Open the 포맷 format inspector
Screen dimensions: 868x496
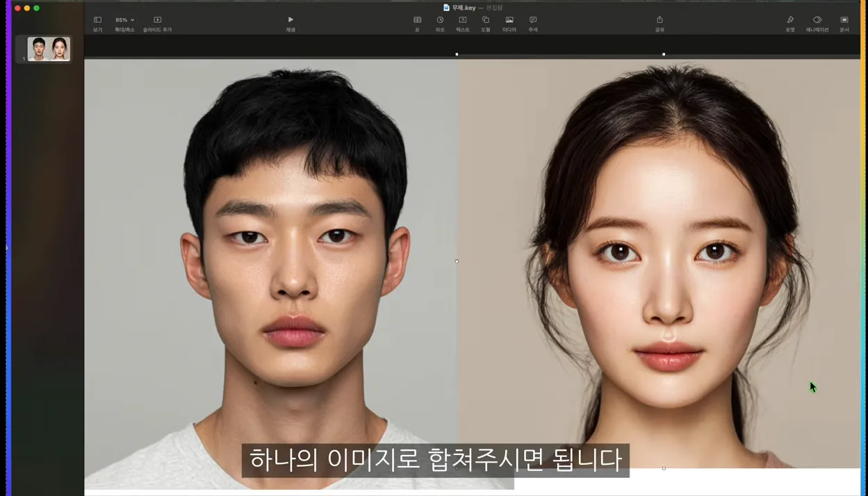[790, 24]
